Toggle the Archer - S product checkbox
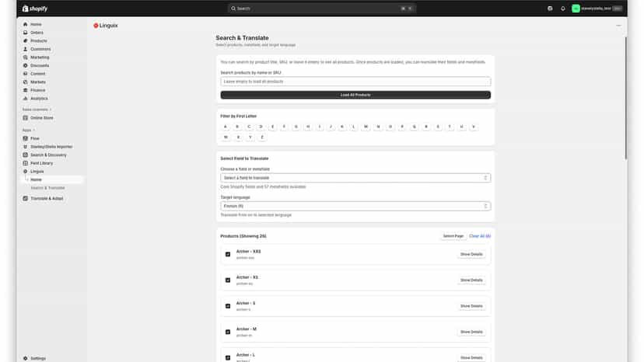Viewport: 644px width, 362px height. pyautogui.click(x=228, y=306)
